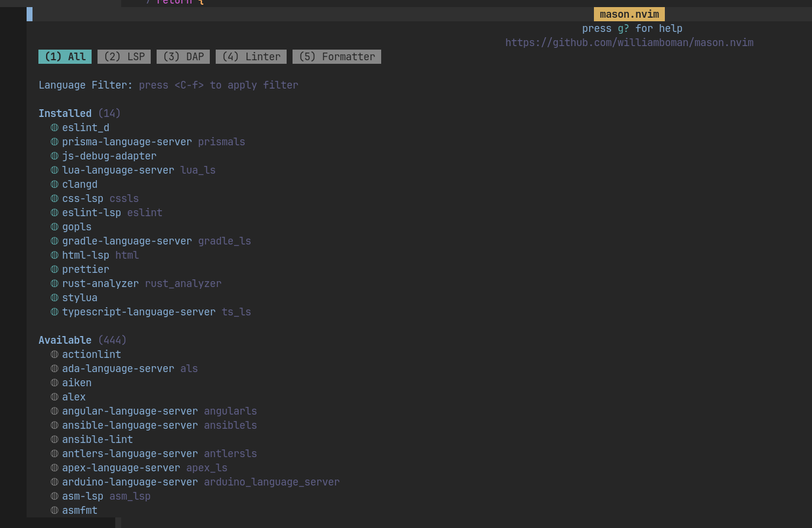
Task: Select the typescript-language-server package name
Action: click(139, 312)
